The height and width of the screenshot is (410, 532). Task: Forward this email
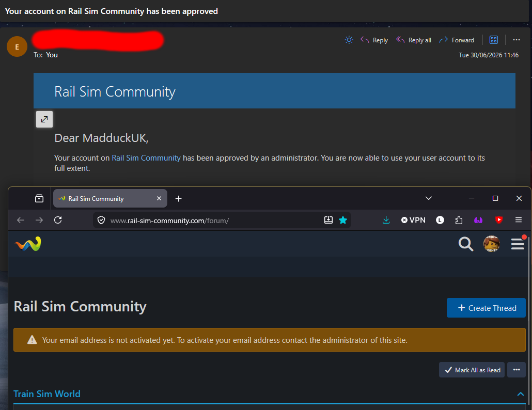[457, 40]
